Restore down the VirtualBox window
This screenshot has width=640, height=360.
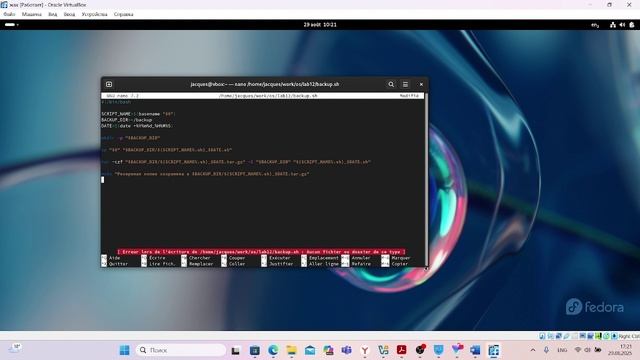tap(609, 5)
